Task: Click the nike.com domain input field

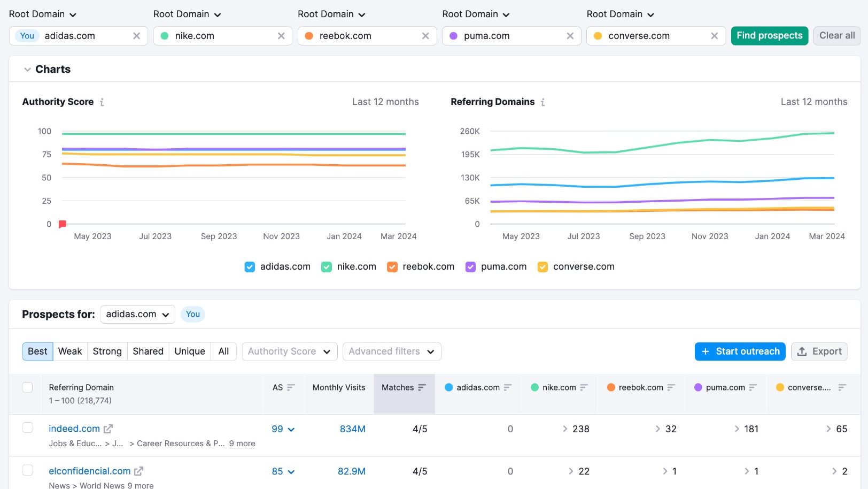Action: tap(223, 36)
